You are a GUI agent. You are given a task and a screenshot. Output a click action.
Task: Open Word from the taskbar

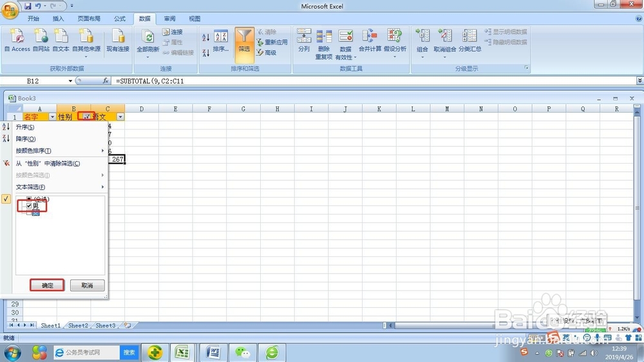tap(213, 352)
